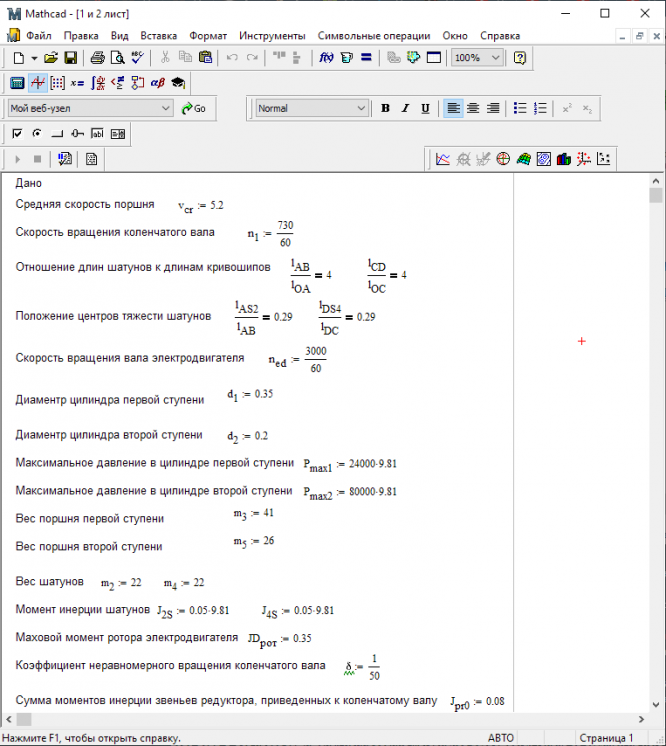Insert a surface plot
666x746 pixels.
(523, 159)
